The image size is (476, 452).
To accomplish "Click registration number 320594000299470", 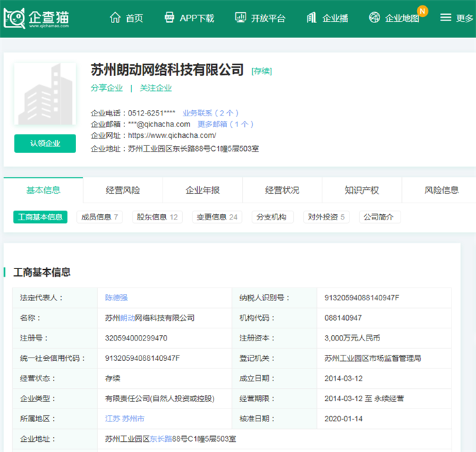I will click(x=136, y=338).
